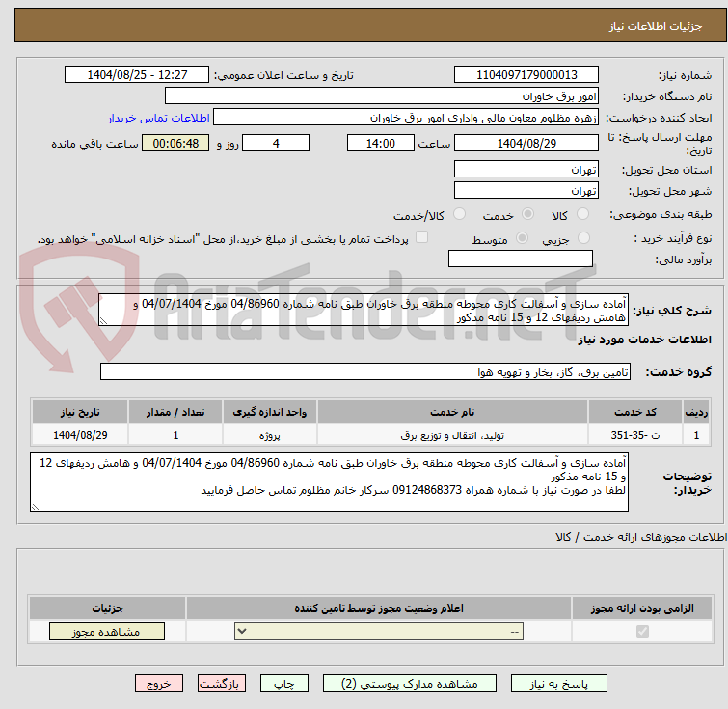Click the general need description textarea

[364, 310]
